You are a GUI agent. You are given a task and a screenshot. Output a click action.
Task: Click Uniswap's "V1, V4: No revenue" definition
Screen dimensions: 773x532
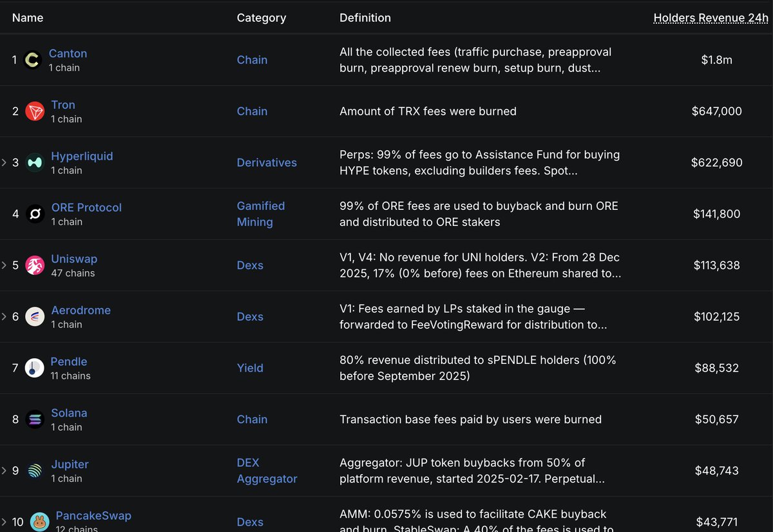coord(481,265)
